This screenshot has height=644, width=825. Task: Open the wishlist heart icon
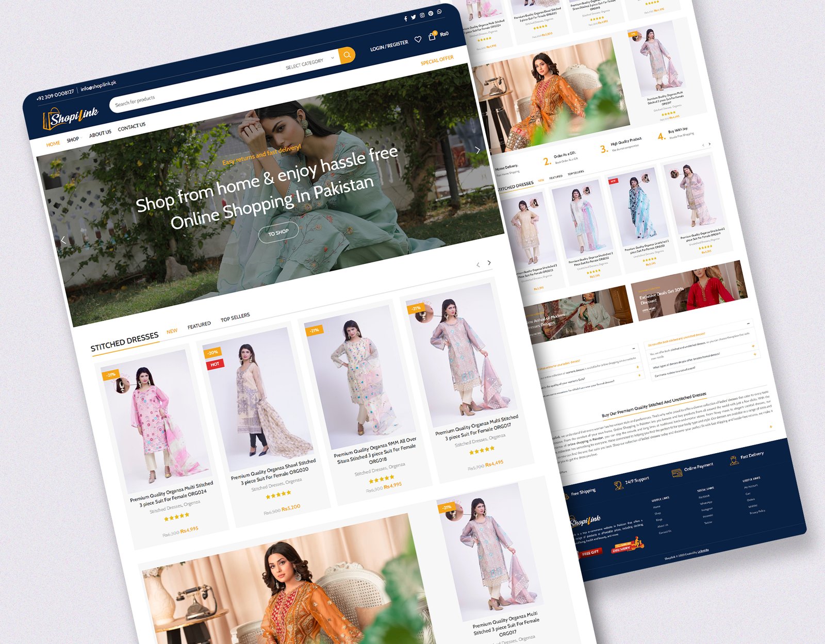tap(418, 39)
